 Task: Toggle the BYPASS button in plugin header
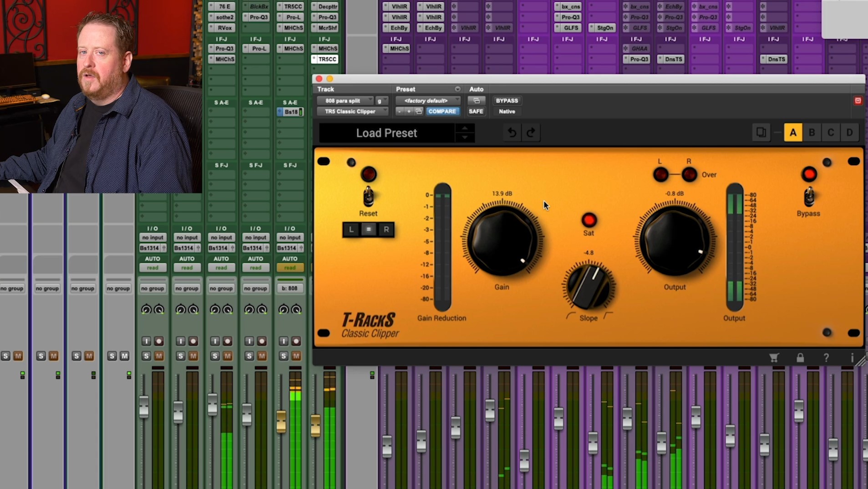coord(507,101)
